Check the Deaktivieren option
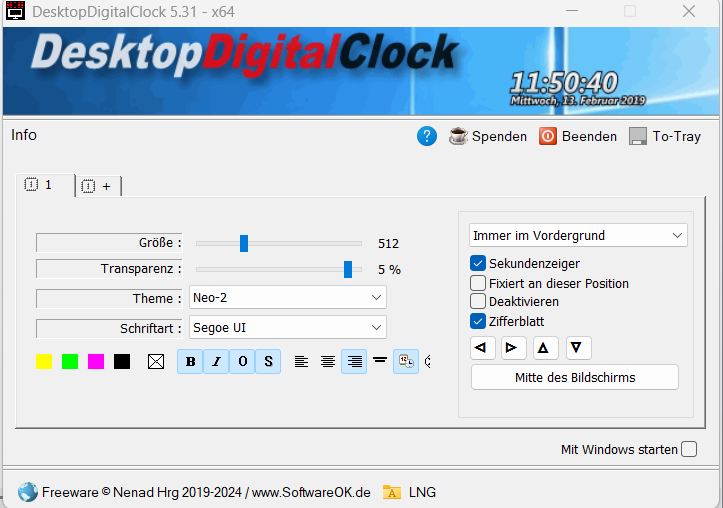Image resolution: width=723 pixels, height=508 pixels. [x=478, y=301]
